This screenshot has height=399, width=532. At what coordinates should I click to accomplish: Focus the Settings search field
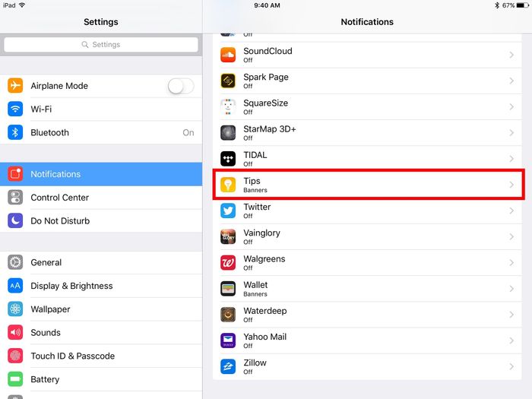[x=101, y=44]
